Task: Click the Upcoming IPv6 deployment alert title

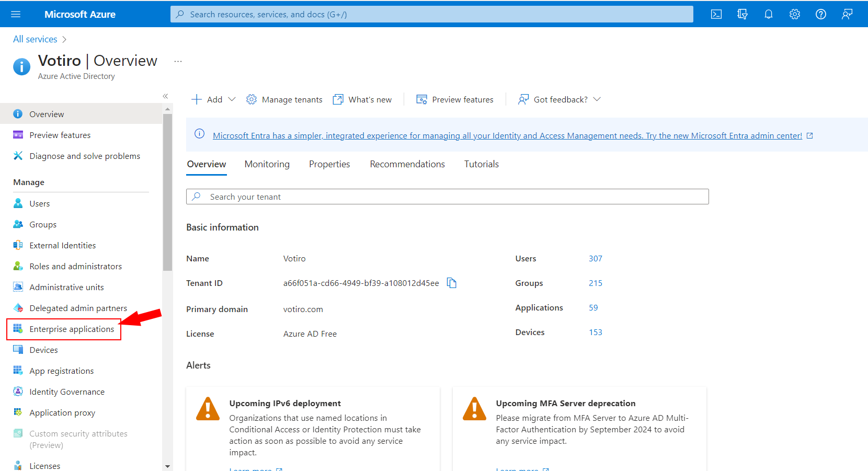Action: 285,403
